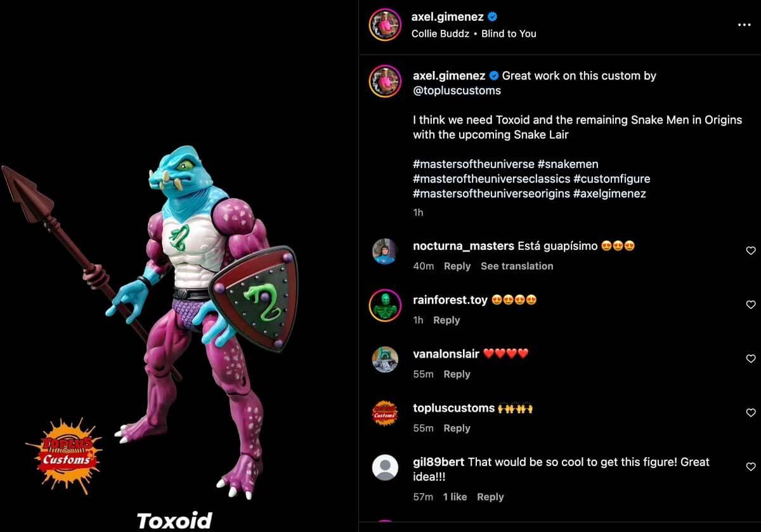Like gil89bert's comment heart icon
The height and width of the screenshot is (532, 761).
click(x=751, y=467)
